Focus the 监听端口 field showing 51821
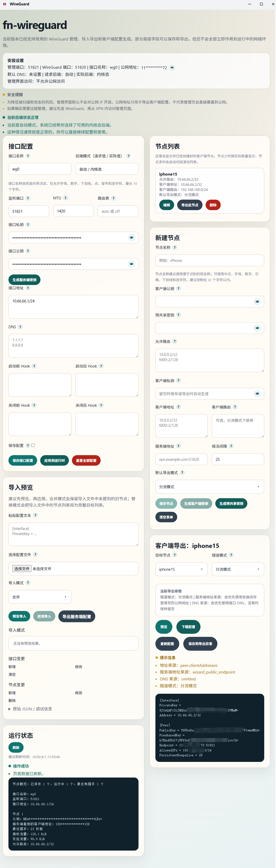Viewport: 276px width, 868px height. (x=29, y=211)
